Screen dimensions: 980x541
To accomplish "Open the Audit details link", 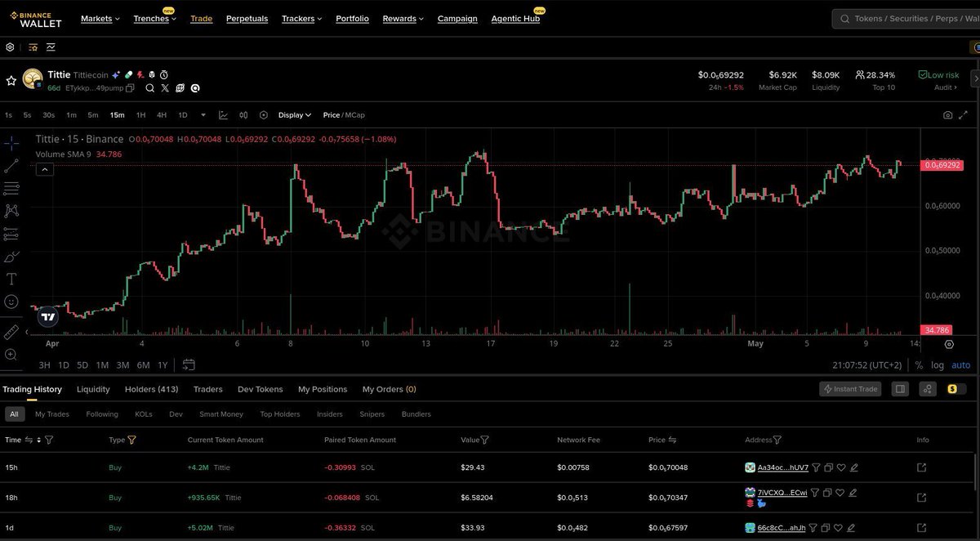I will pos(947,87).
